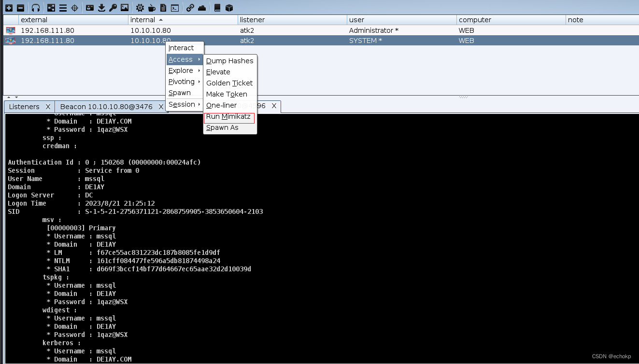Click the split pane collapse-up arrow
Screen dimensions: 639x364
point(8,98)
